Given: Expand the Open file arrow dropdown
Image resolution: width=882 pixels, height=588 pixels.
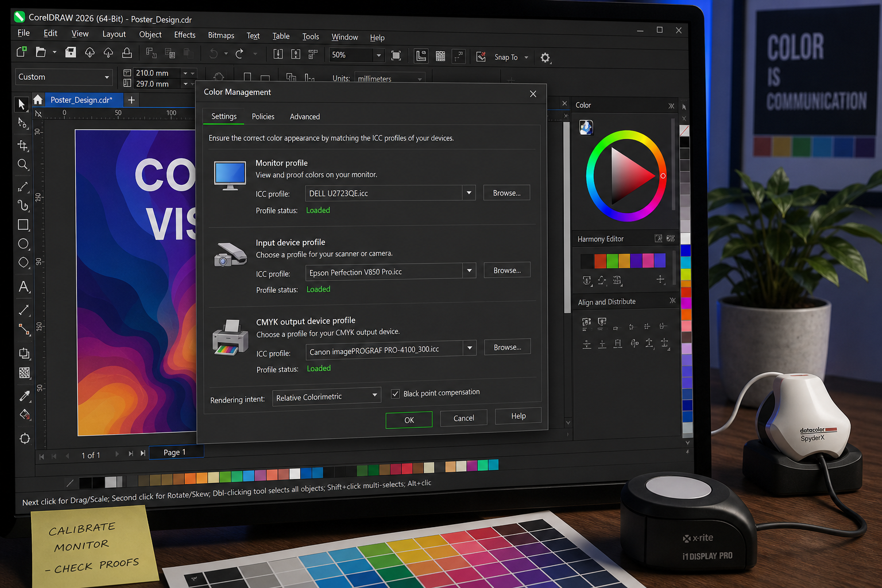Looking at the screenshot, I should [x=55, y=52].
